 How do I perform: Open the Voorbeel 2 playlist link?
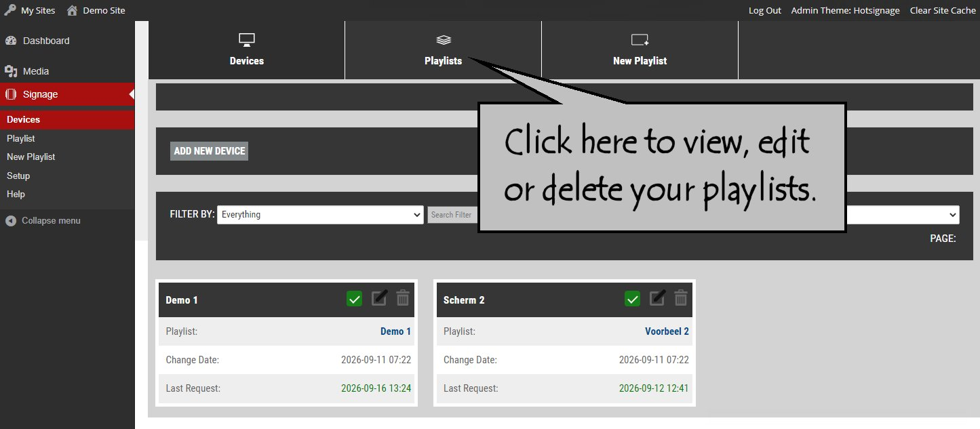coord(667,331)
